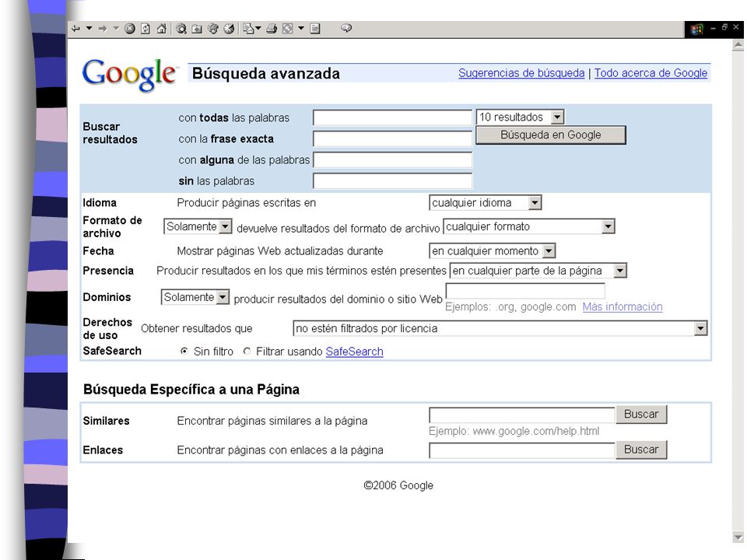Focus the 'con todas las palabras' field

[392, 117]
